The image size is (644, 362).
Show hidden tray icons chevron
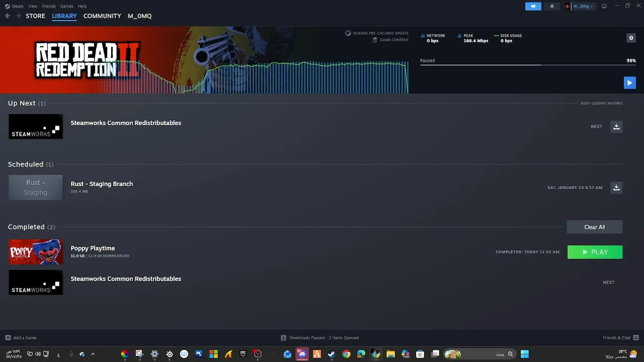[93, 354]
